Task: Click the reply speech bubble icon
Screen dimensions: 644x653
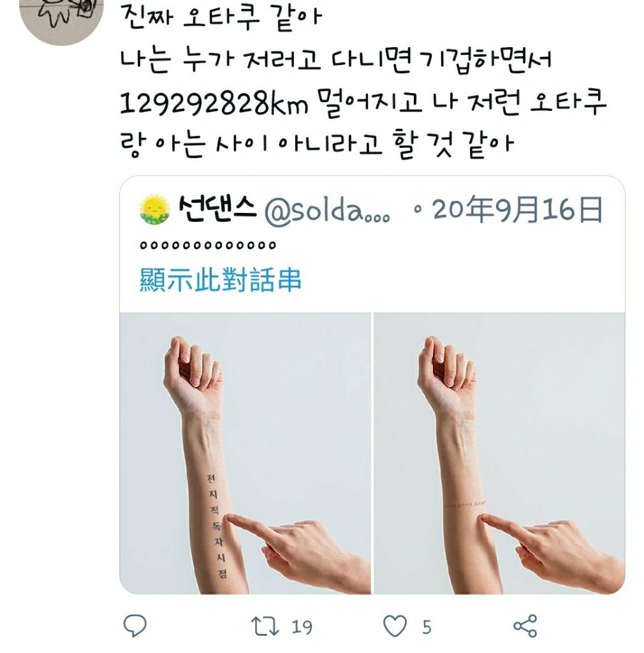Action: point(135,625)
